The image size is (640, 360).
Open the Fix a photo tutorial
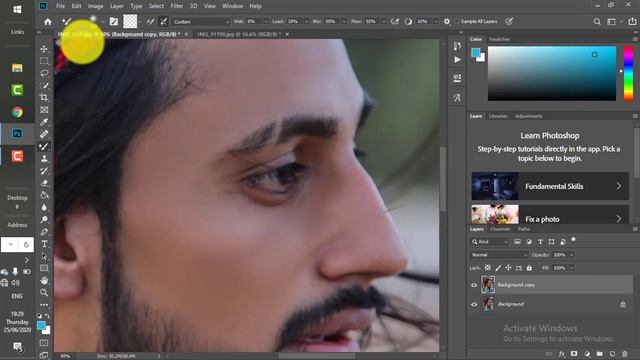[x=550, y=214]
